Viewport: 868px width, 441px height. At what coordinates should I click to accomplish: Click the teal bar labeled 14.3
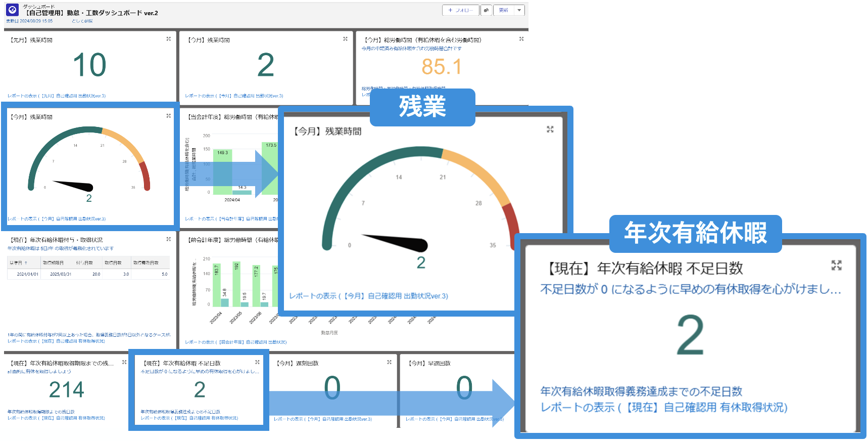[242, 192]
